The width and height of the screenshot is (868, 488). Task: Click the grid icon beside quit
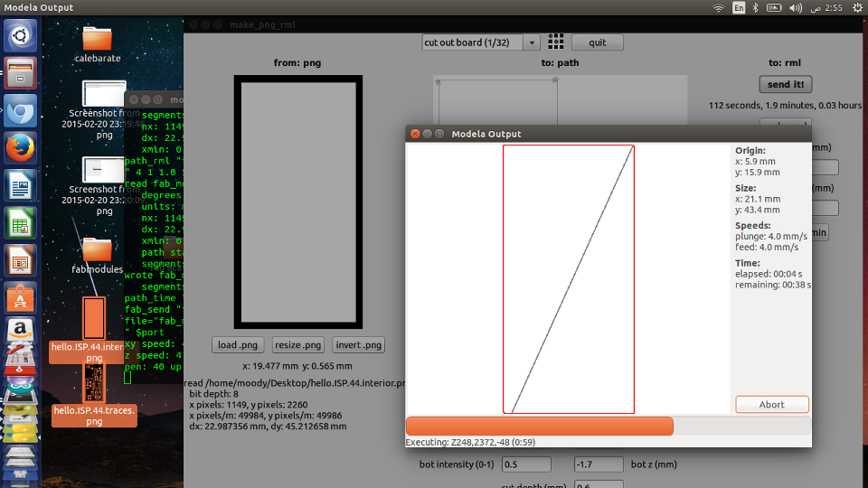[x=556, y=42]
